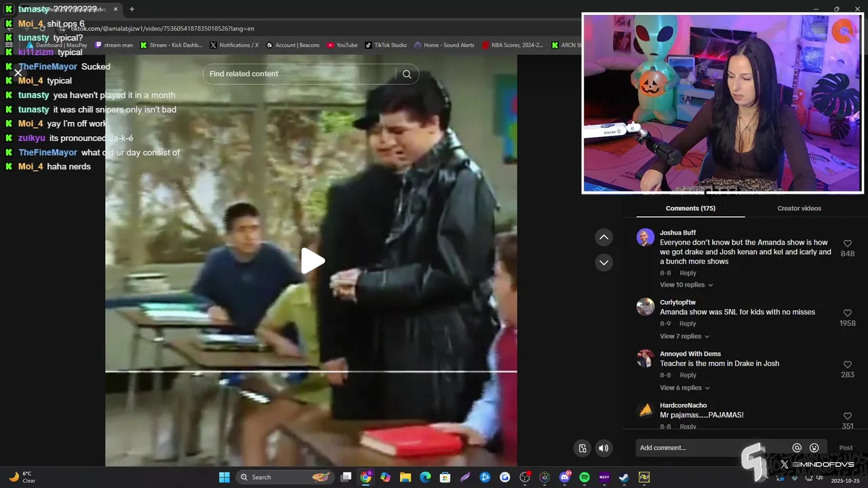
Task: Open Chrome from the taskbar
Action: [x=366, y=477]
